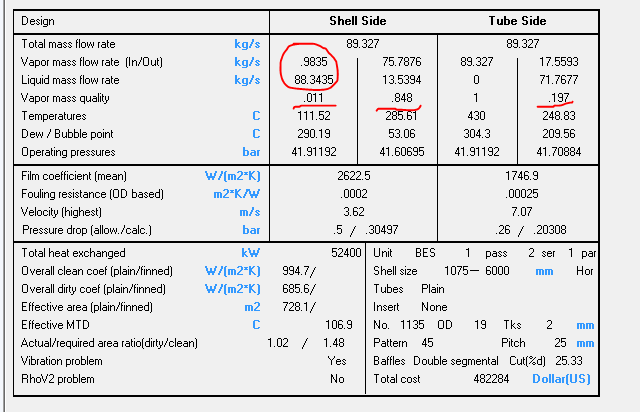Screen dimensions: 640x412
Task: Click Vibration problem value Yes
Action: click(337, 362)
